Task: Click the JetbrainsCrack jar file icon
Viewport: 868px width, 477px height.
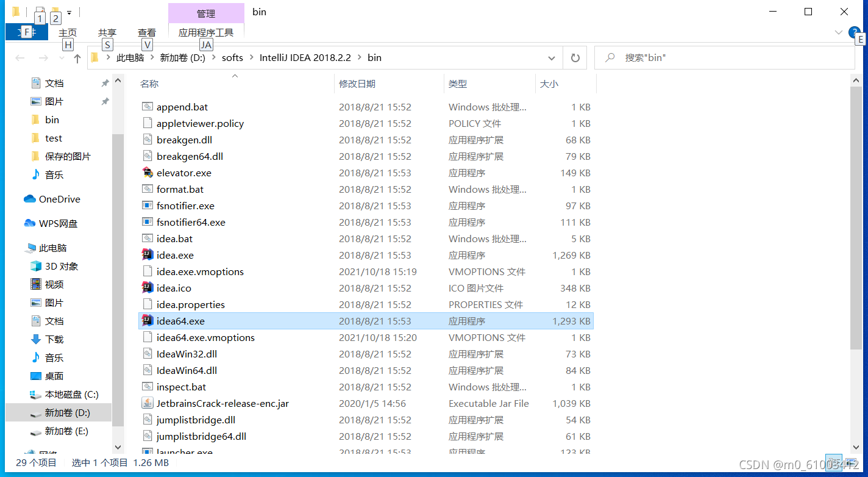Action: click(147, 403)
